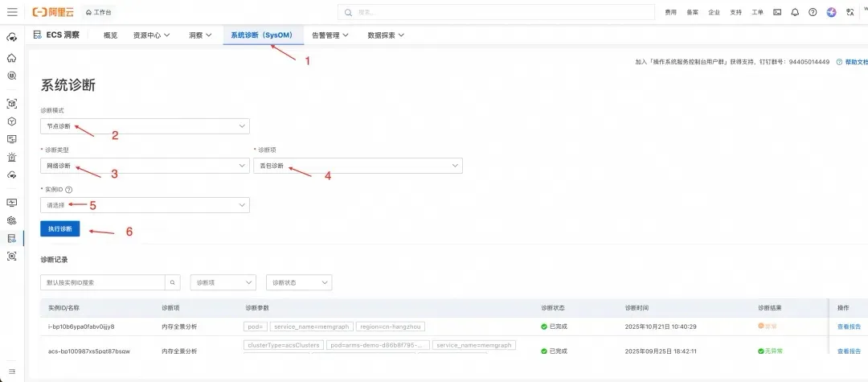
Task: Click the 诊断结果 column header
Action: point(769,308)
